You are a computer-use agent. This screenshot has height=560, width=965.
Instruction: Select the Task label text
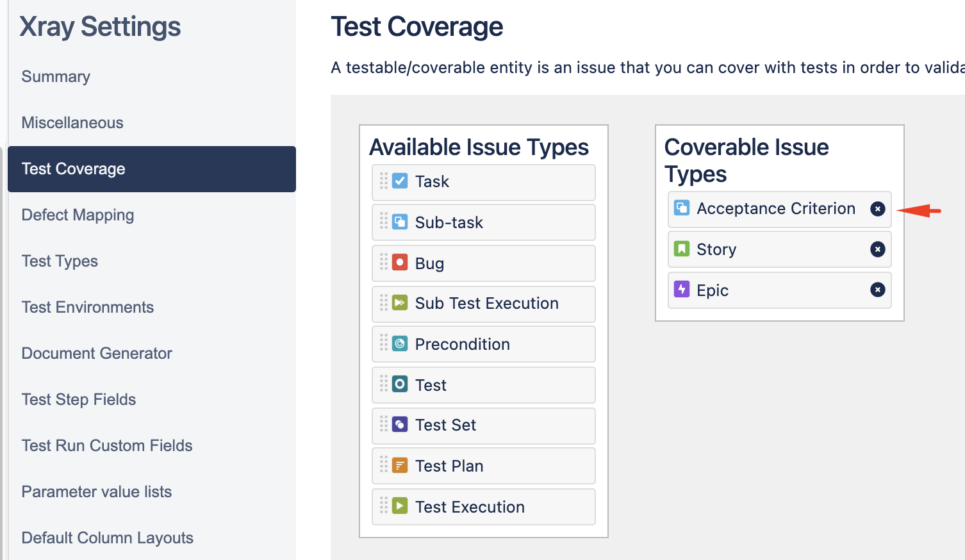coord(432,182)
